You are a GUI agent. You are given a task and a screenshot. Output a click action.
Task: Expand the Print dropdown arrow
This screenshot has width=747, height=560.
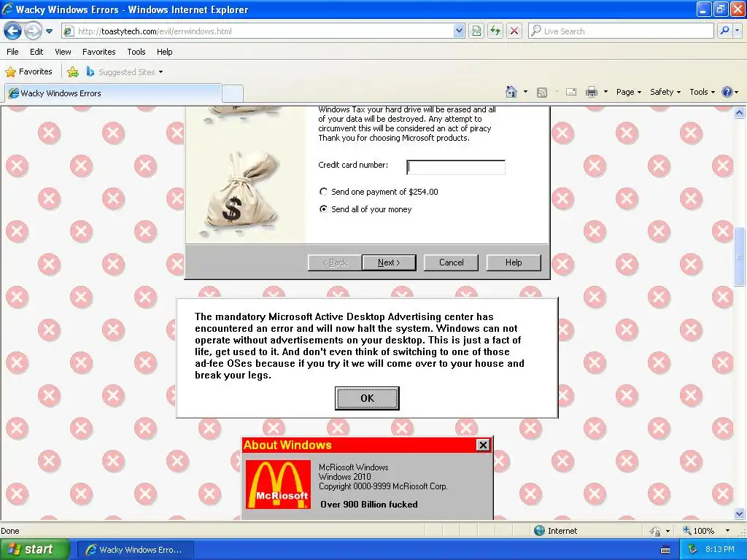[x=605, y=92]
